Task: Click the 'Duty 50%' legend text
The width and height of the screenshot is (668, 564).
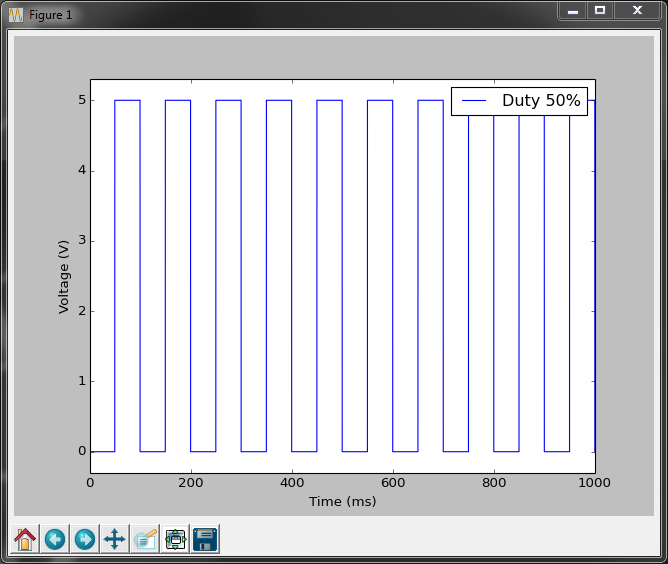Action: (541, 101)
